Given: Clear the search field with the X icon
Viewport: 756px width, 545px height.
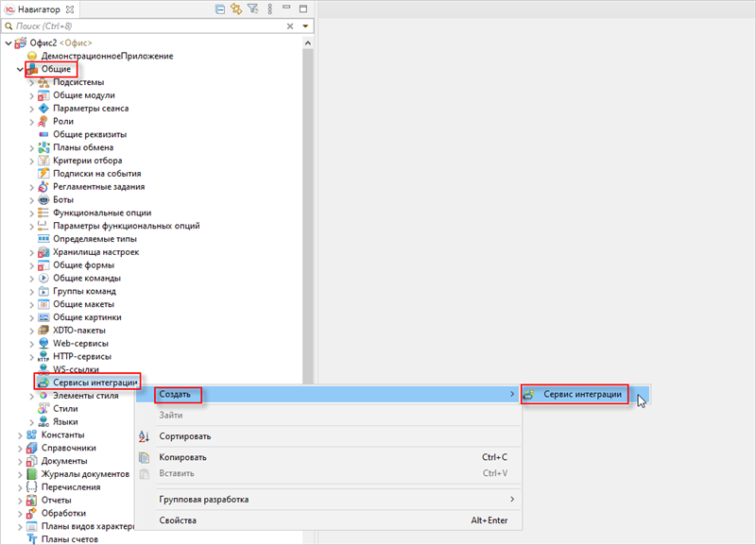Looking at the screenshot, I should coord(290,26).
